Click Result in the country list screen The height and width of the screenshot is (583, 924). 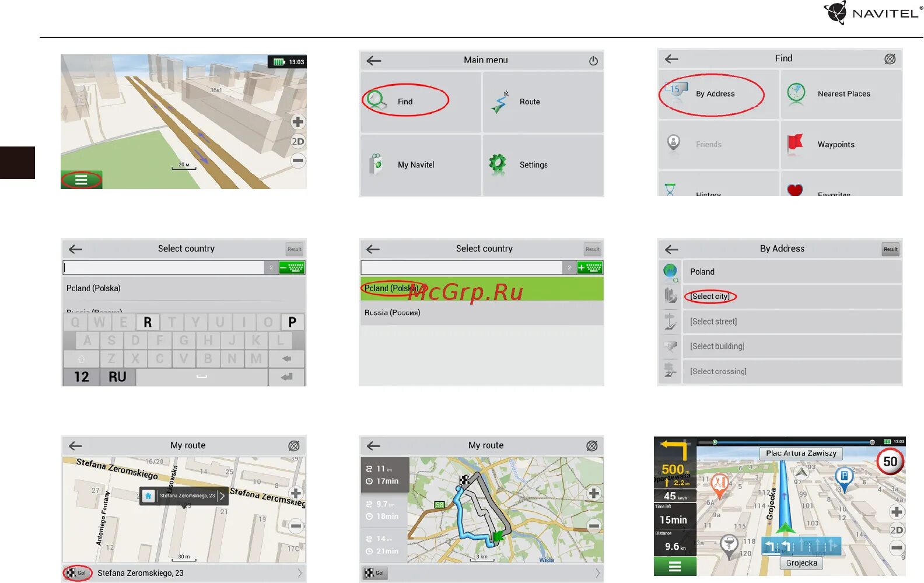click(593, 249)
